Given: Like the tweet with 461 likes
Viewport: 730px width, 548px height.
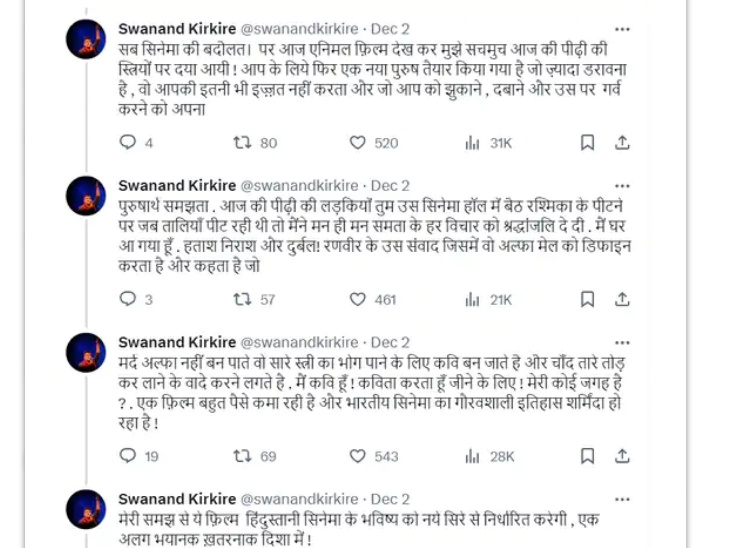Looking at the screenshot, I should (357, 299).
